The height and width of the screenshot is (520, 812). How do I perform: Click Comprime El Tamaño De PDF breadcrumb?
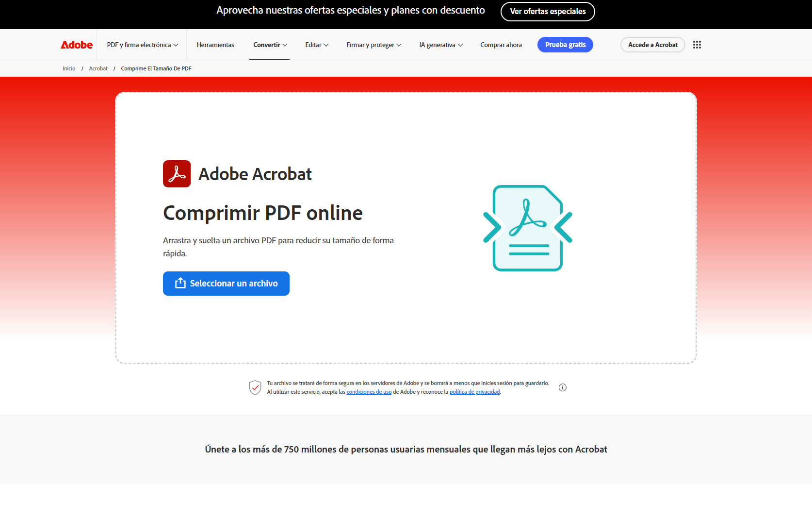coord(156,68)
